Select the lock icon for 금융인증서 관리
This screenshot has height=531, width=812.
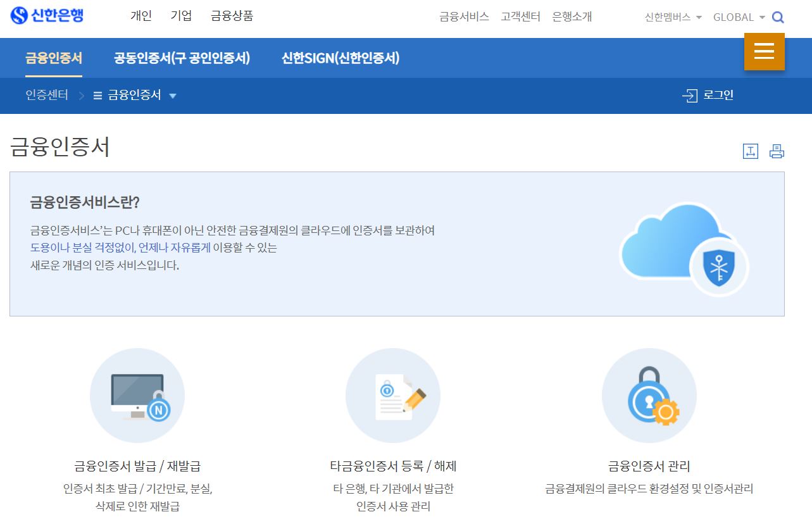(x=649, y=395)
